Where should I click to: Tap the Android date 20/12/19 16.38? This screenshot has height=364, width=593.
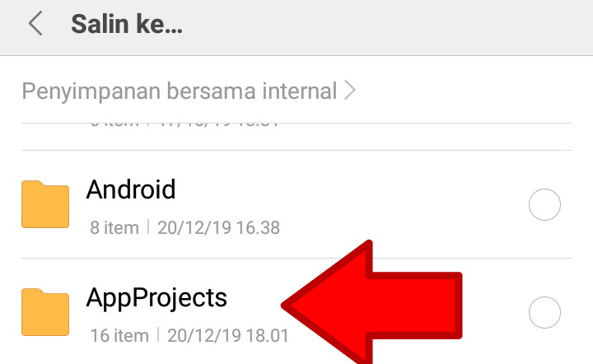tap(218, 228)
